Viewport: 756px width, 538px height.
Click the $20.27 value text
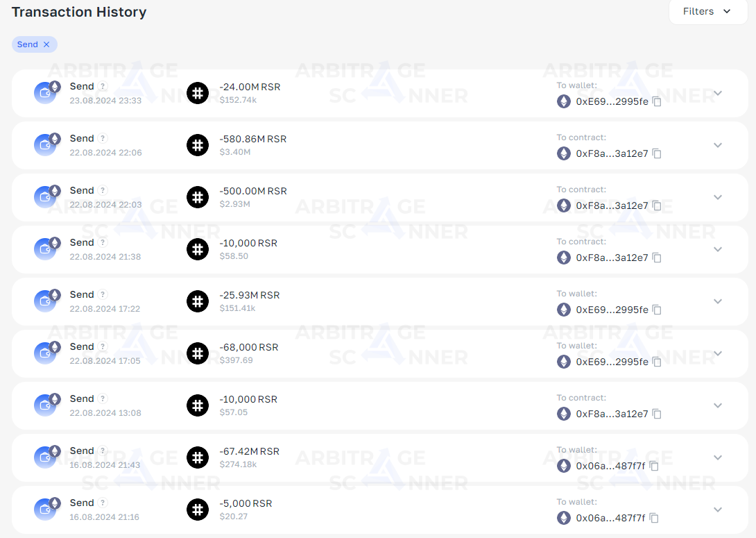tap(233, 516)
